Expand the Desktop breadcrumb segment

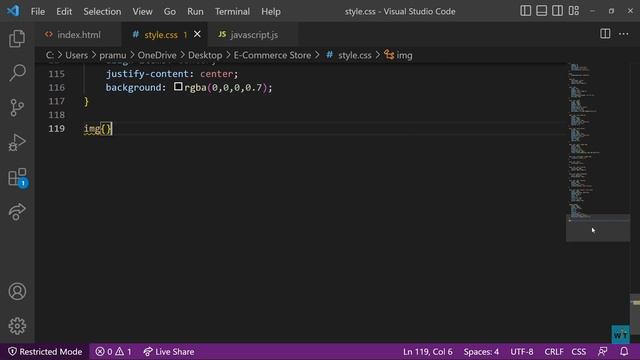click(205, 55)
